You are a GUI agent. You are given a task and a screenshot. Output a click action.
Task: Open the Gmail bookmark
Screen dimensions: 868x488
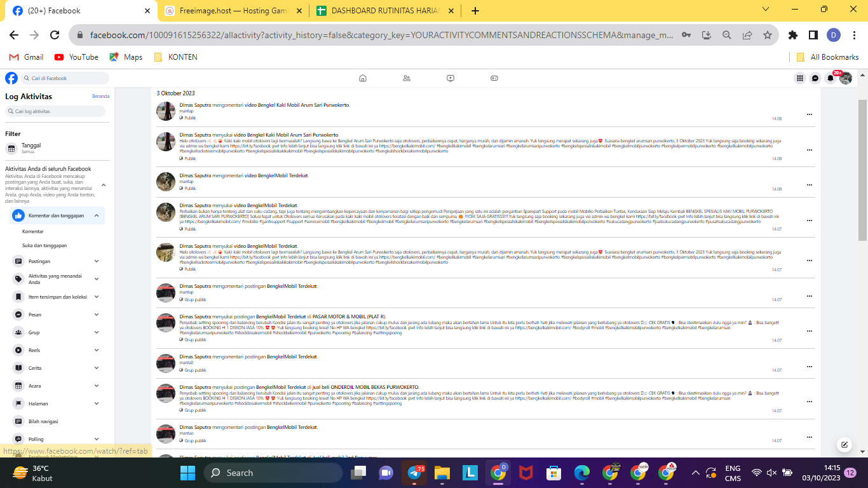26,57
